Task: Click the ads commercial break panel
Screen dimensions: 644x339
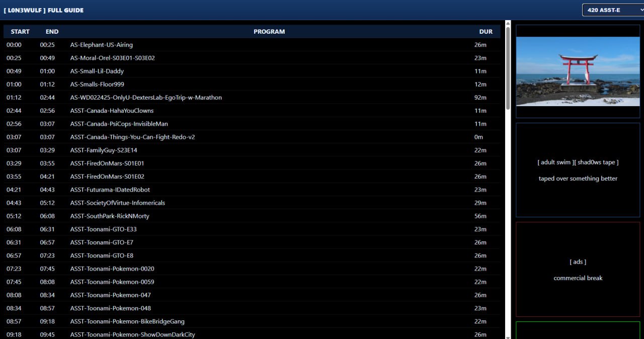Action: coord(578,270)
